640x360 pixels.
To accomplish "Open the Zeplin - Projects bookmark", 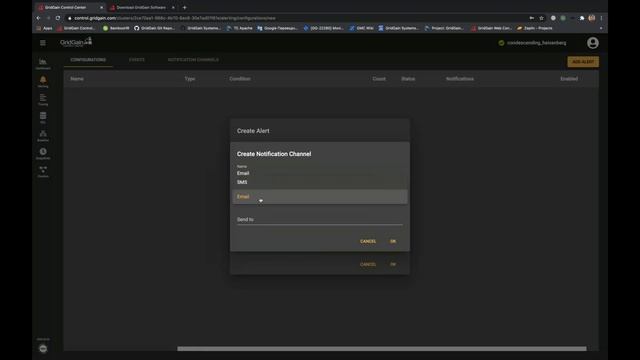I will (x=535, y=28).
